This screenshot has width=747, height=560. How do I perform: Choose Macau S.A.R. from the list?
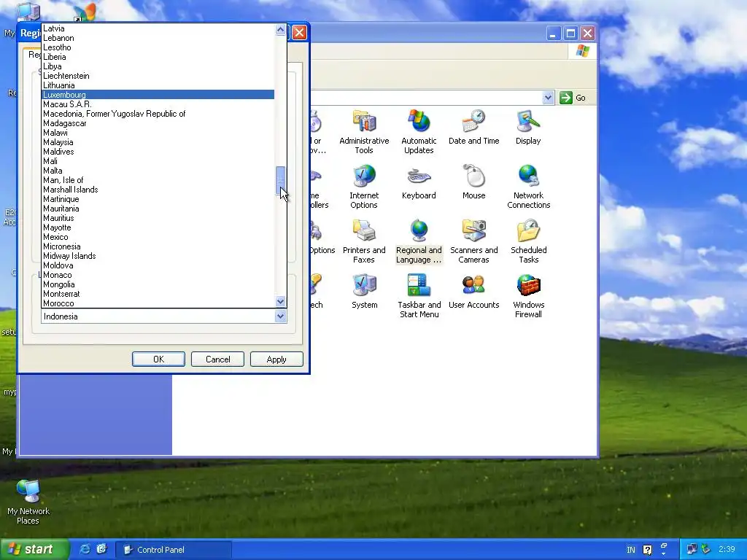coord(158,104)
